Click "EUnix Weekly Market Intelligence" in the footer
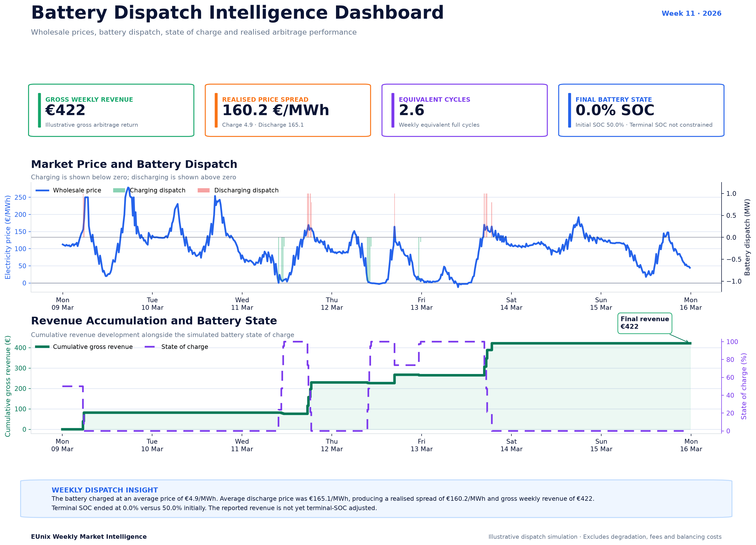Screen dimensions: 756x545 coord(89,537)
